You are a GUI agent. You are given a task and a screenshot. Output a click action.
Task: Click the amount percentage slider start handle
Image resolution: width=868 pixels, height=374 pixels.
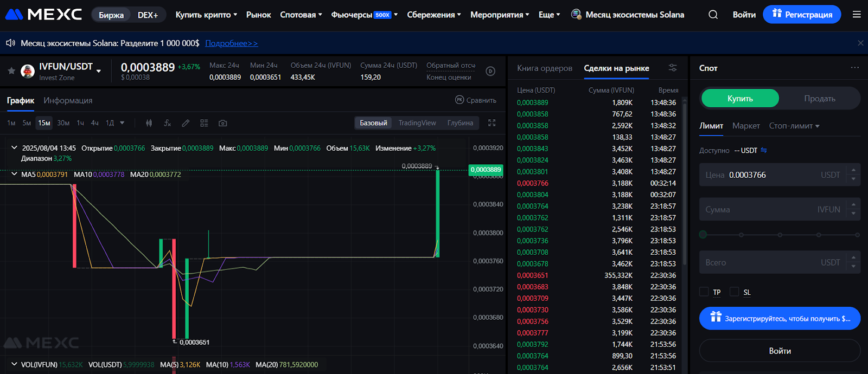pos(703,235)
